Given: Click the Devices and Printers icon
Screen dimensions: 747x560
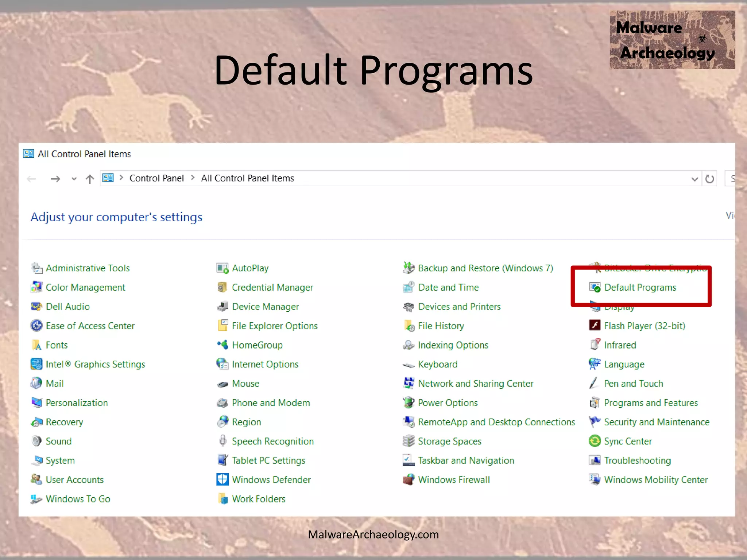Looking at the screenshot, I should 409,307.
